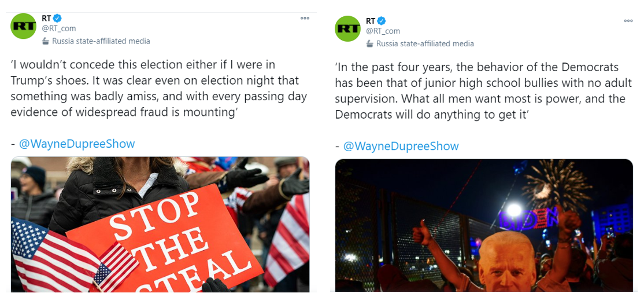
Task: Click the verified badge on the left tweet
Action: pos(57,18)
